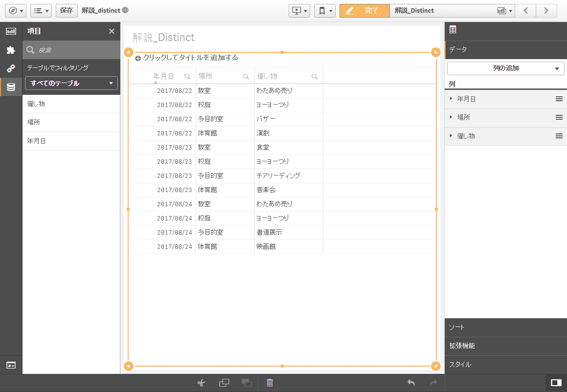
Task: Select cell 食堂 in the table
Action: tap(289, 148)
